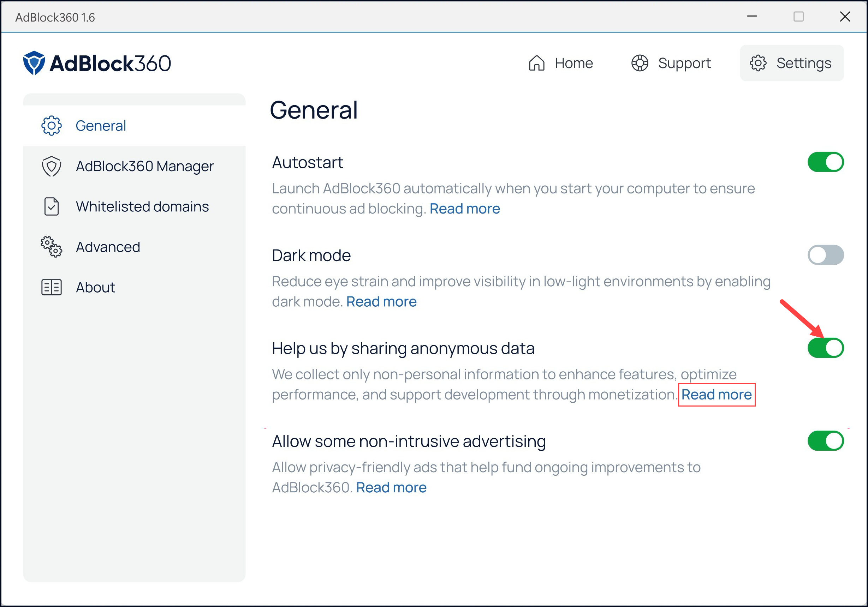Open Read more link under Autostart
Screen dimensions: 868x607
point(465,209)
